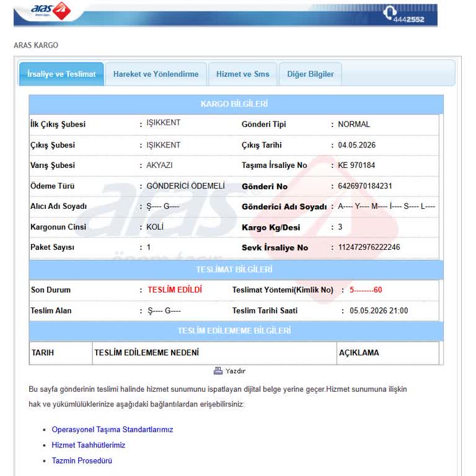The image size is (476, 476).
Task: Click the Kargonun Cinsi value KOLİ
Action: point(155,227)
